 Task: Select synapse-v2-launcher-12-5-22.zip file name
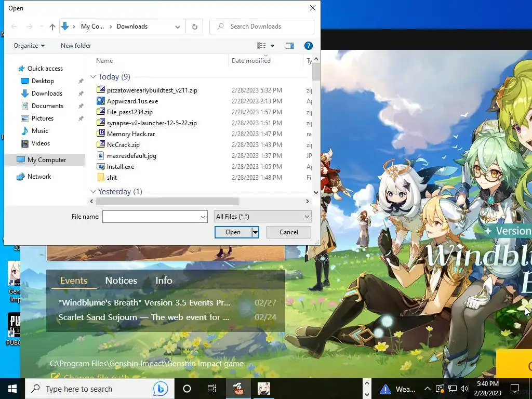coord(152,123)
